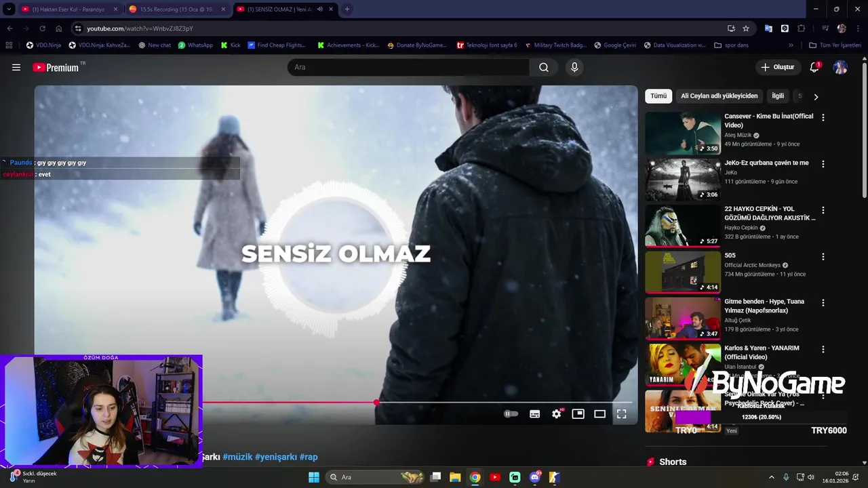868x488 pixels.
Task: Click the search magnifier button
Action: (544, 67)
